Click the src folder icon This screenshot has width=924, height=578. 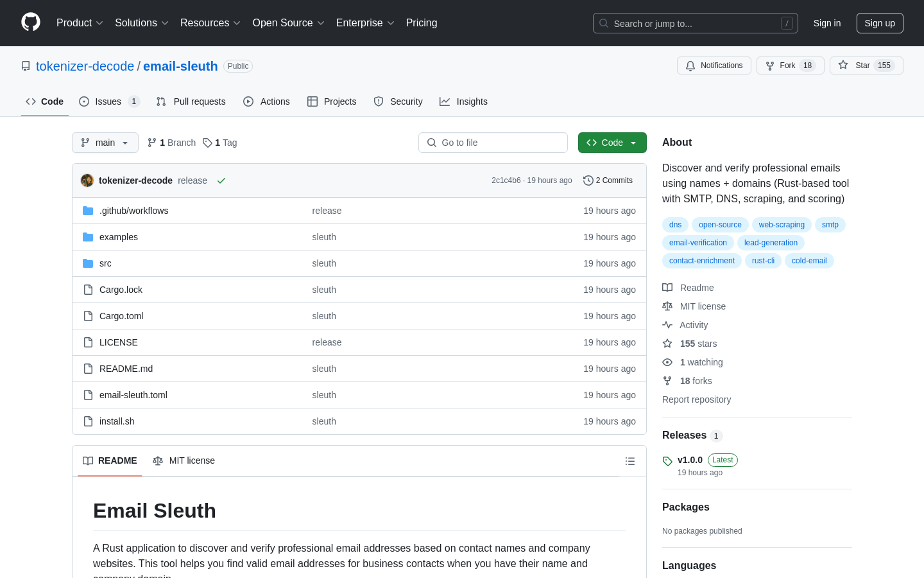point(88,263)
